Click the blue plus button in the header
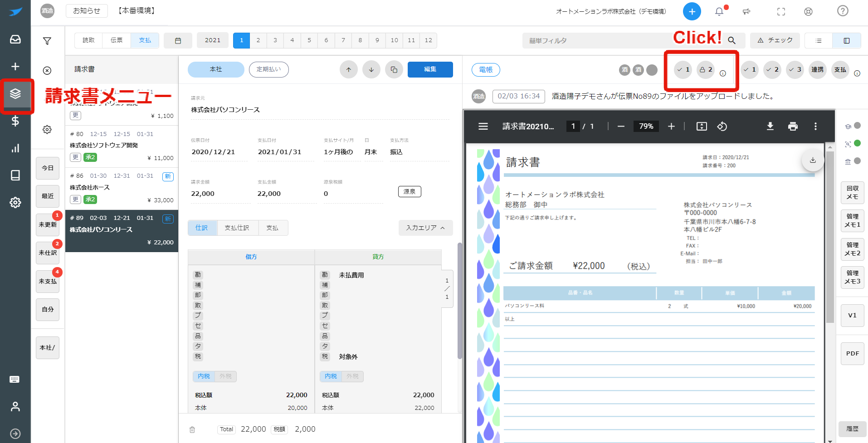The image size is (868, 443). point(692,12)
